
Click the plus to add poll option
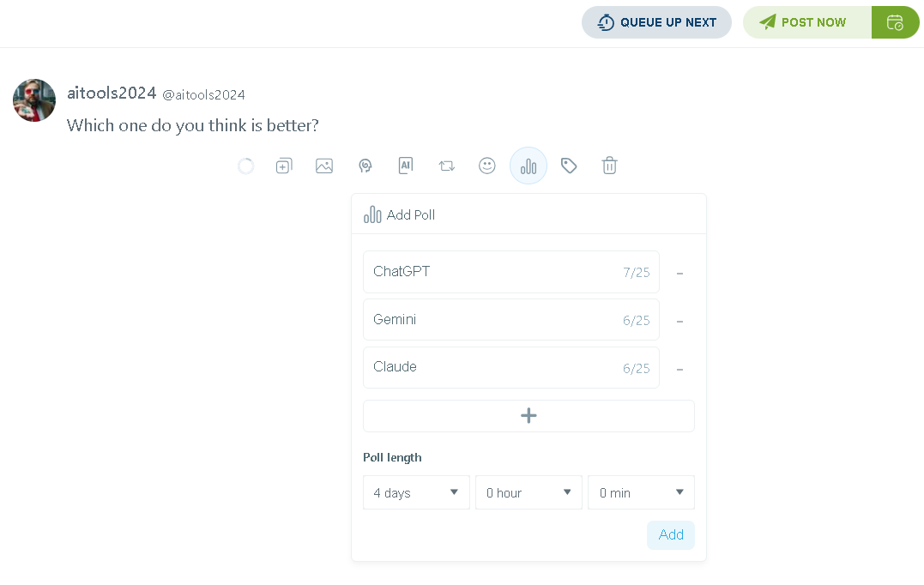528,416
